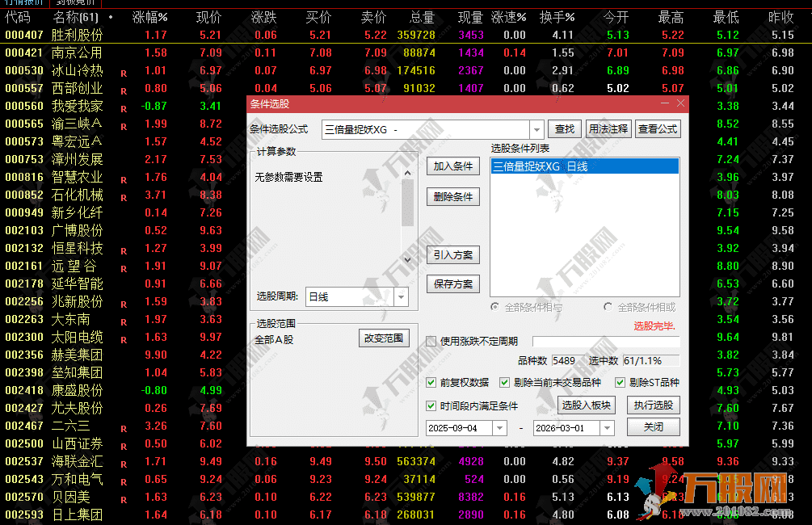Click the 查找 button
The image size is (812, 525).
coord(564,128)
